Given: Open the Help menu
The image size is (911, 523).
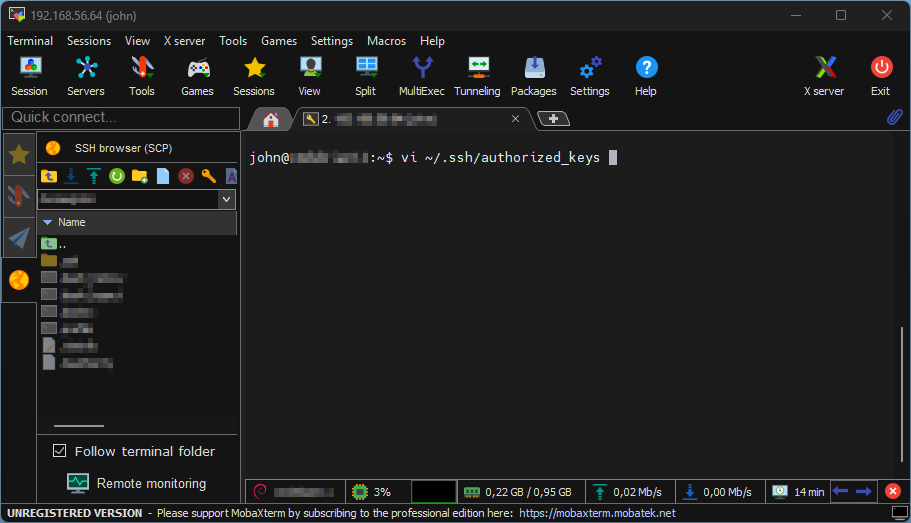Looking at the screenshot, I should tap(432, 41).
